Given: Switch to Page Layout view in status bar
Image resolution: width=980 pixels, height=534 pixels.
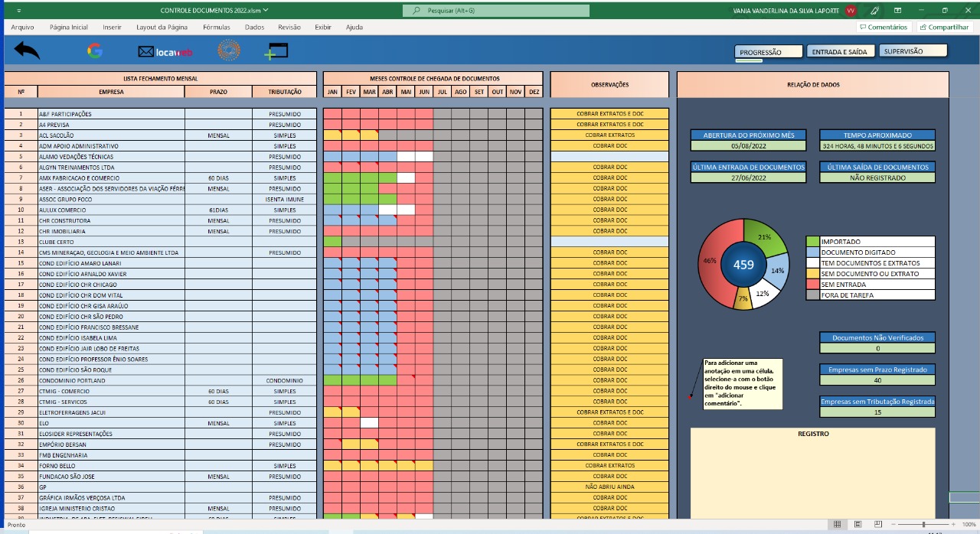Looking at the screenshot, I should coord(858,524).
